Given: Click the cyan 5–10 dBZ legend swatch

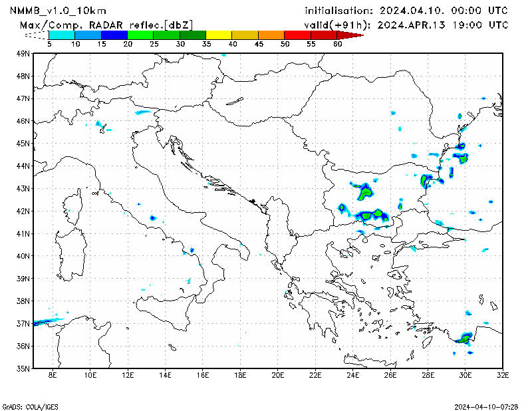Looking at the screenshot, I should click(x=62, y=35).
